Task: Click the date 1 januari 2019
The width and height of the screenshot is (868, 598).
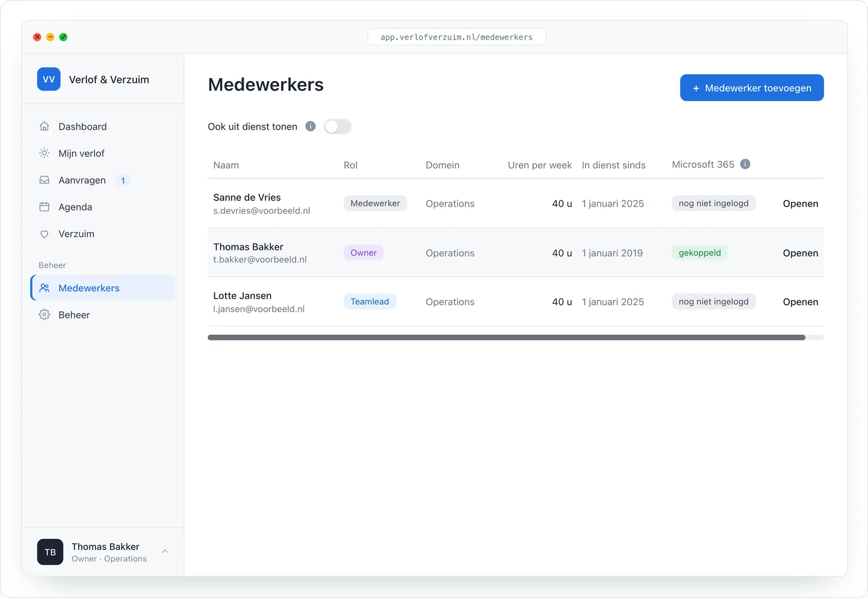Action: coord(612,253)
